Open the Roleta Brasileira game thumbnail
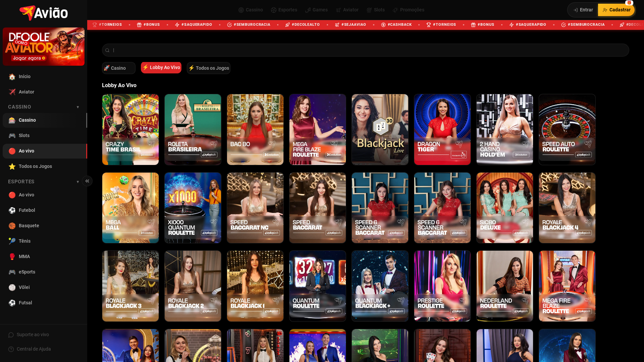Screen dimensions: 644x362 [x=193, y=129]
